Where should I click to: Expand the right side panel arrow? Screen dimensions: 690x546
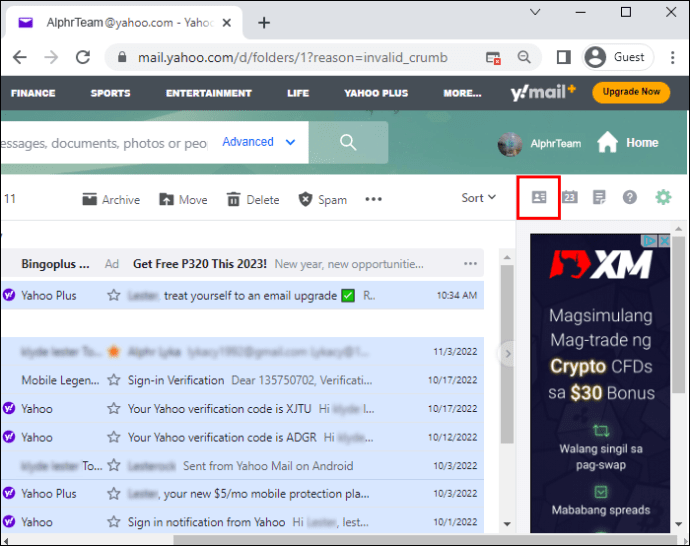[508, 353]
